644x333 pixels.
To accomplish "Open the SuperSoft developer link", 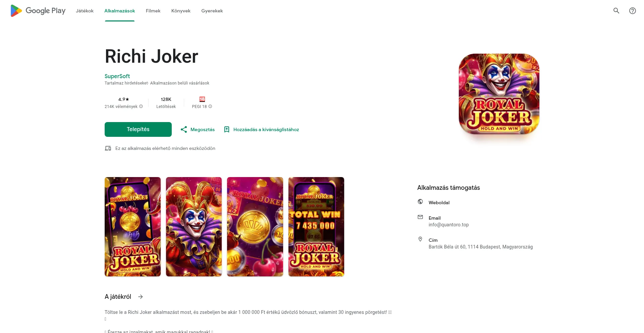I will [117, 76].
